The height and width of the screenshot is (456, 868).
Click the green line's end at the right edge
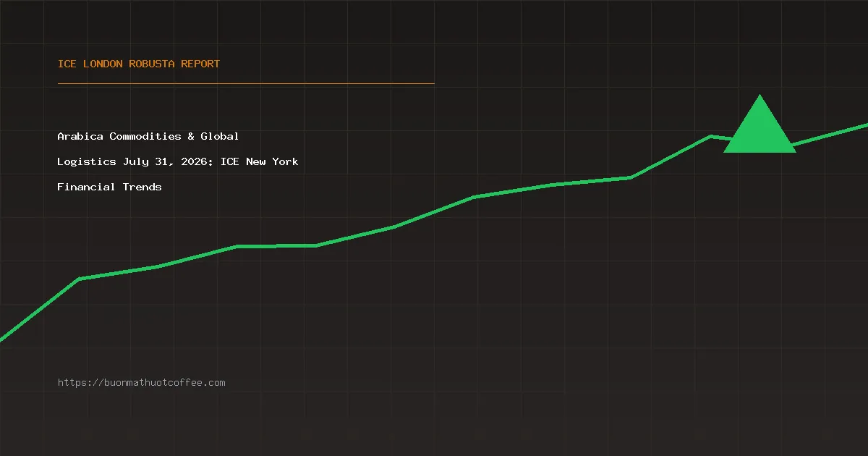click(865, 125)
